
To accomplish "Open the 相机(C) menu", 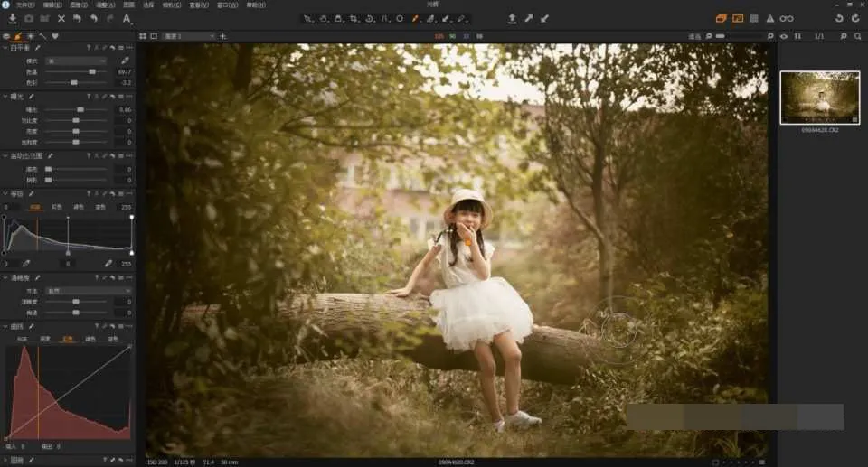I will pyautogui.click(x=172, y=5).
